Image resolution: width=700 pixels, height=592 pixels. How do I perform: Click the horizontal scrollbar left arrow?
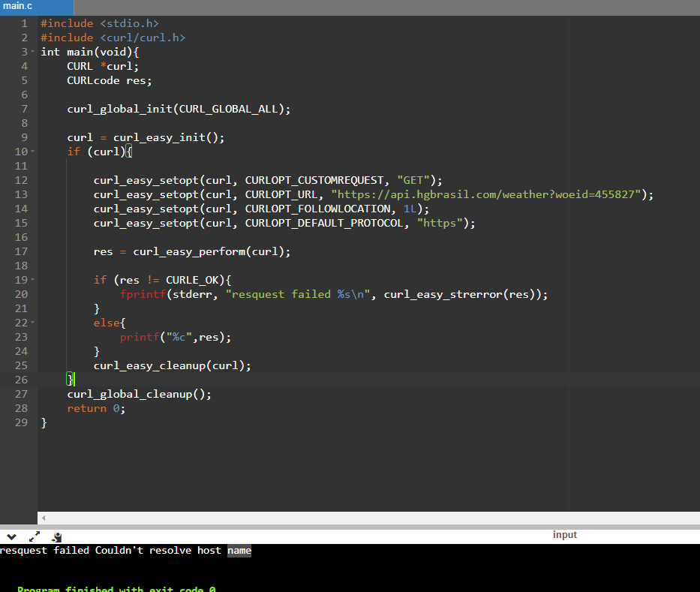click(x=44, y=518)
